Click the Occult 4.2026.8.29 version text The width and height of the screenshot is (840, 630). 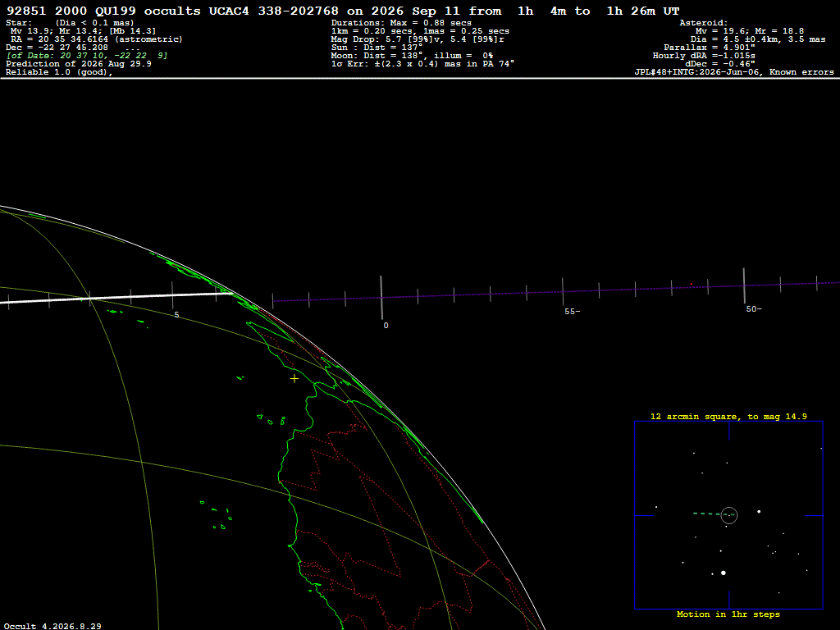click(52, 626)
